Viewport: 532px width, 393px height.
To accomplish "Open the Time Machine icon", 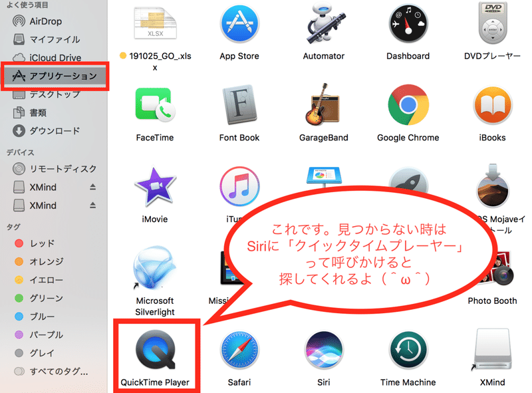I will pos(408,350).
